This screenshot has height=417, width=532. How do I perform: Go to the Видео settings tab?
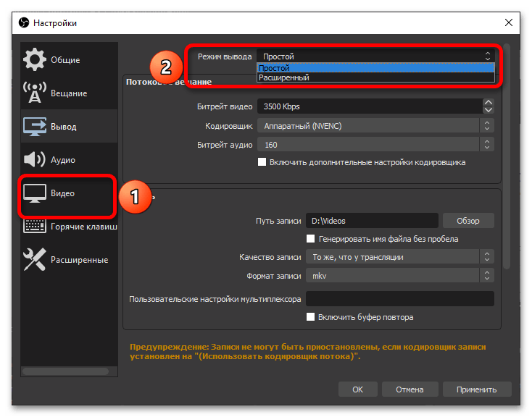pos(69,193)
